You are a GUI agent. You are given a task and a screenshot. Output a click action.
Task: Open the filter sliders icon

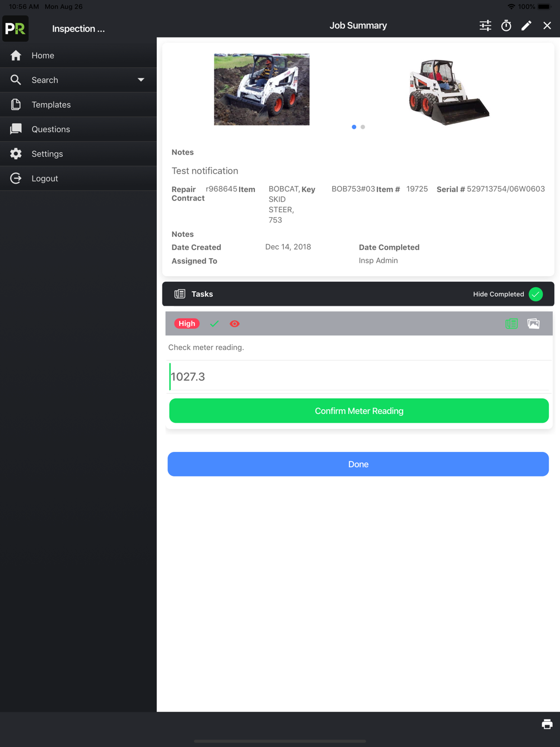486,26
